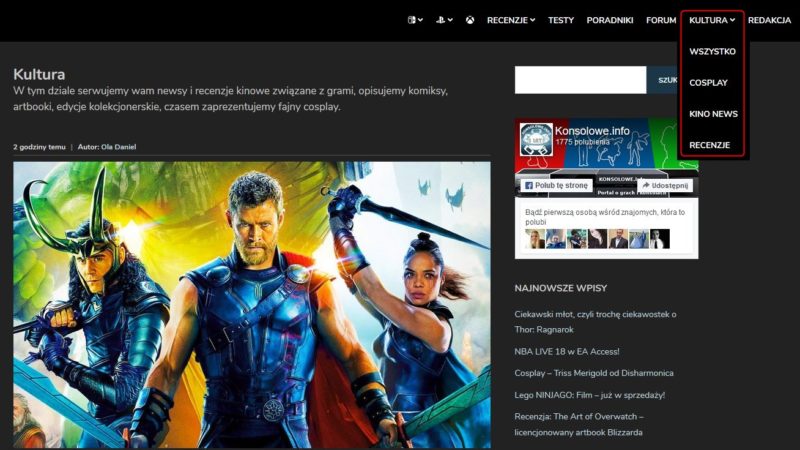The width and height of the screenshot is (800, 450).
Task: Go to the Testy navigation item
Action: pyautogui.click(x=560, y=20)
